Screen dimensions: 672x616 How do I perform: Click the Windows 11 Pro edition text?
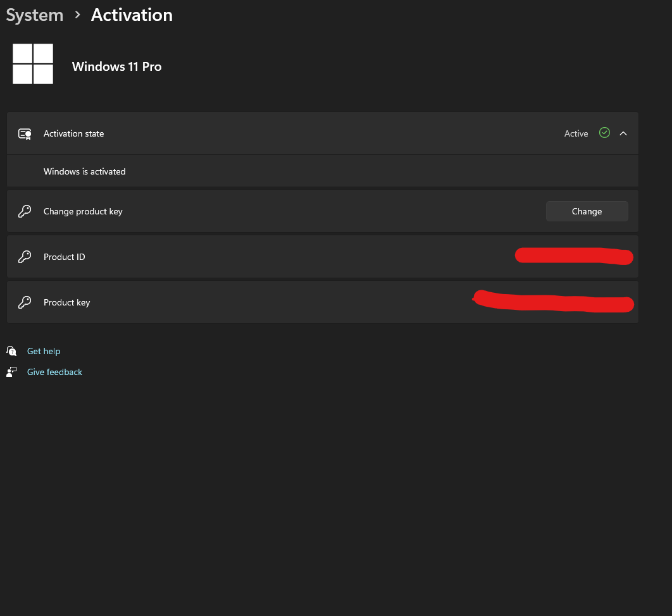(116, 66)
